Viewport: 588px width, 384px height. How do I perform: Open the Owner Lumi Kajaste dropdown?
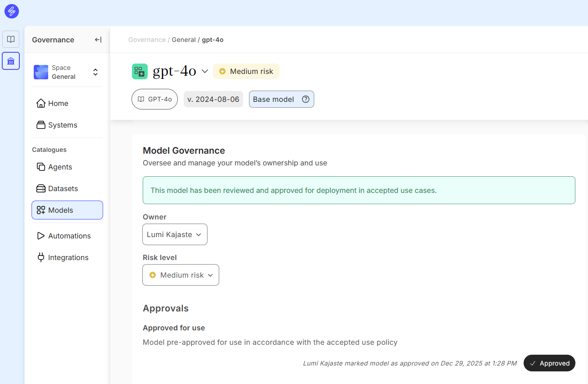[175, 234]
